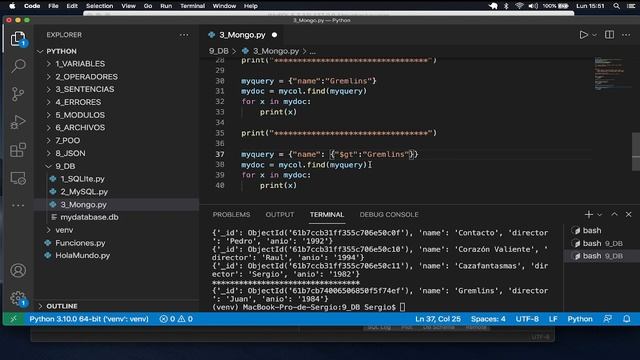Image resolution: width=640 pixels, height=360 pixels.
Task: Show errors and warnings count in status bar
Action: (176, 319)
